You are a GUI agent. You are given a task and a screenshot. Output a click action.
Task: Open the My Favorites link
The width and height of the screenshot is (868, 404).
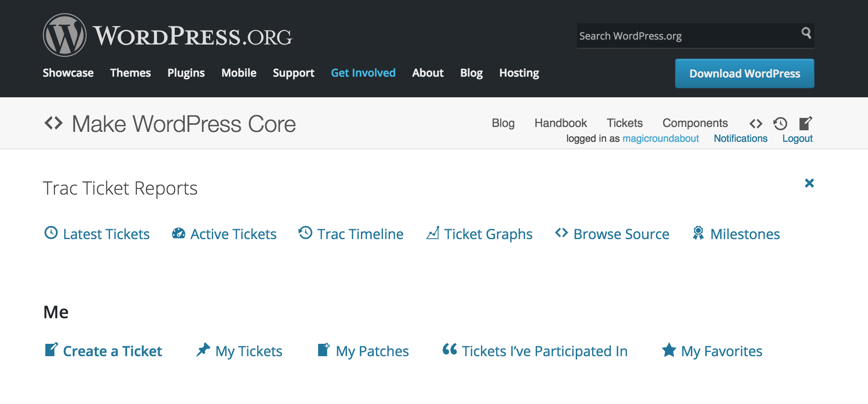722,352
